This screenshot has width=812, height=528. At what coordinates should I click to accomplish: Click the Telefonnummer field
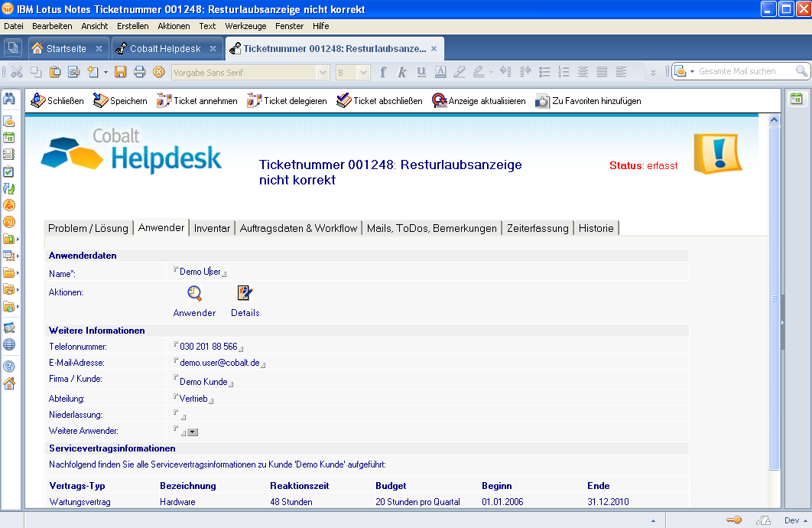(x=208, y=347)
